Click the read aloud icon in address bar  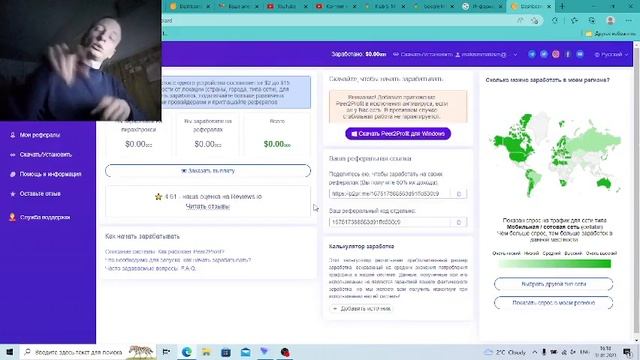pyautogui.click(x=520, y=20)
